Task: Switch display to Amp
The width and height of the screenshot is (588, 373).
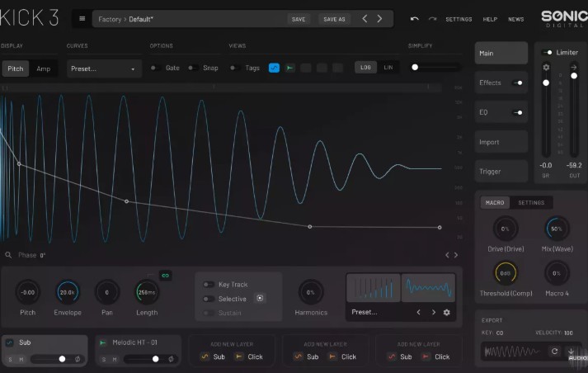Action: [44, 68]
